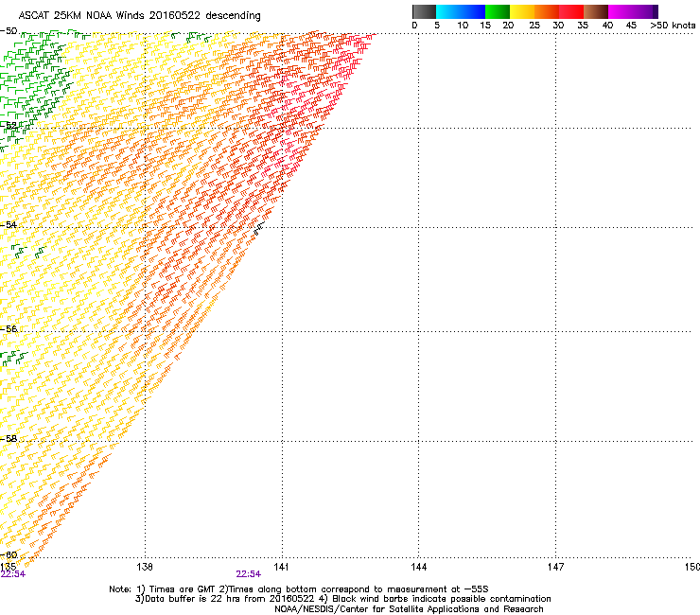Image resolution: width=700 pixels, height=615 pixels.
Task: Click the '>50 knots' legend label
Action: pyautogui.click(x=673, y=26)
